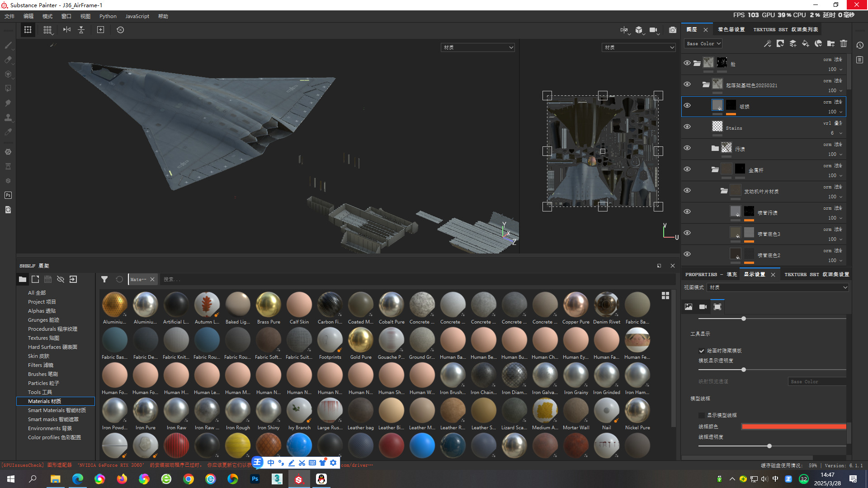The image size is (868, 488).
Task: Expand the Stains layer opacity dropdown
Action: point(840,133)
